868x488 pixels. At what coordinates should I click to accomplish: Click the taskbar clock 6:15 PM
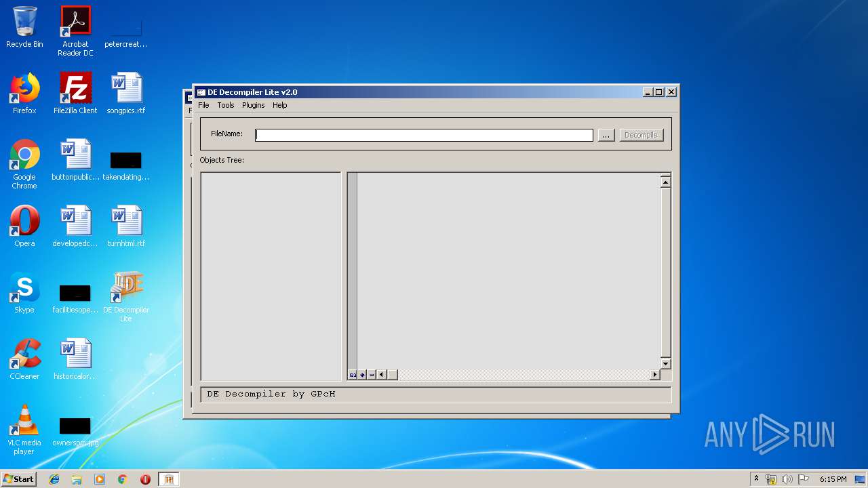833,479
